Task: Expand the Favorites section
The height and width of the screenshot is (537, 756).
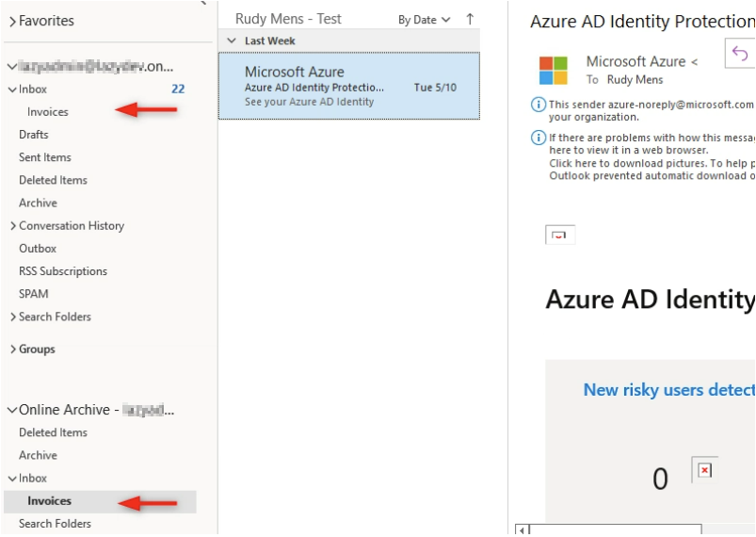Action: coord(13,22)
